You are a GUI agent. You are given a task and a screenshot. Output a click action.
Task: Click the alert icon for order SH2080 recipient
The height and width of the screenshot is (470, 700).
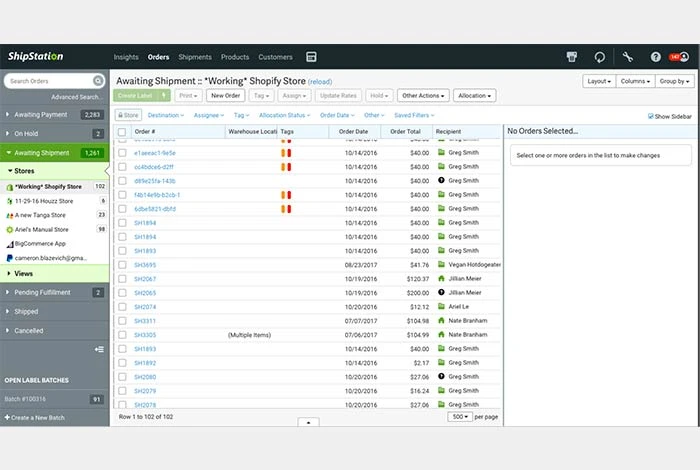[441, 376]
